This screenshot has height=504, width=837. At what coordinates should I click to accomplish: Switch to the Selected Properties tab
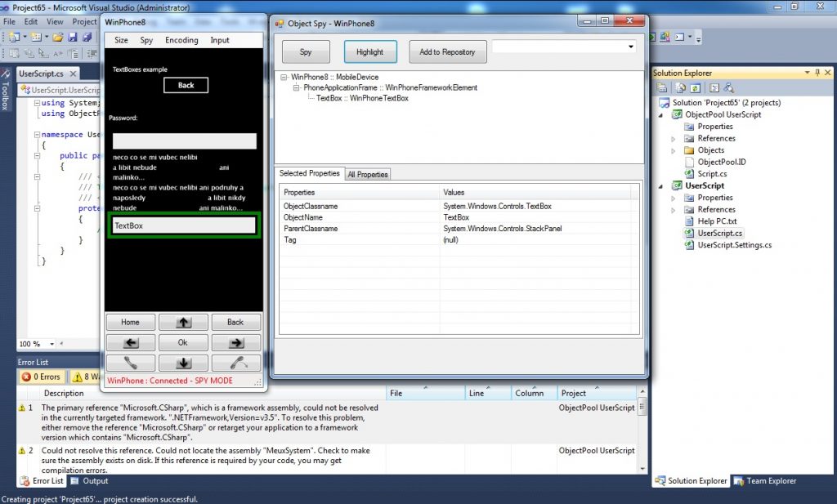click(310, 173)
